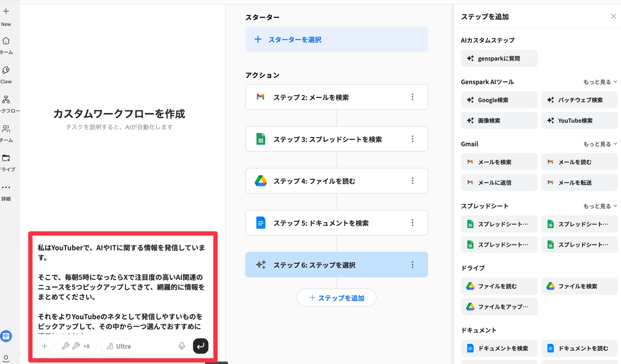
Task: Select the YouTube検索 tool option
Action: coord(579,121)
